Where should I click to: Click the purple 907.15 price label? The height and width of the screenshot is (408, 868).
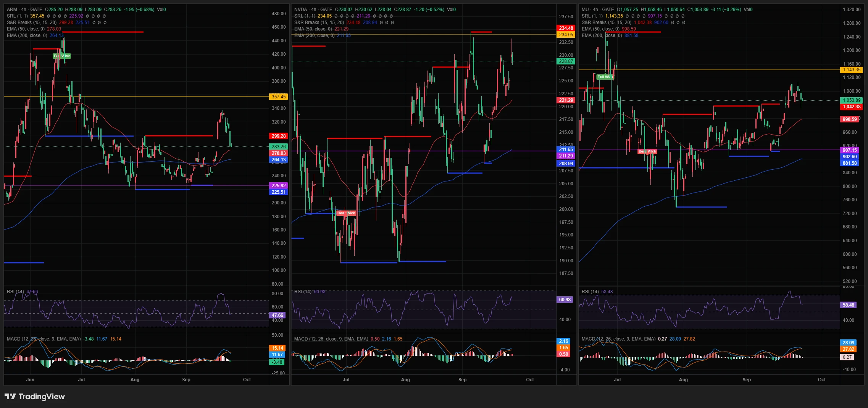pos(850,150)
